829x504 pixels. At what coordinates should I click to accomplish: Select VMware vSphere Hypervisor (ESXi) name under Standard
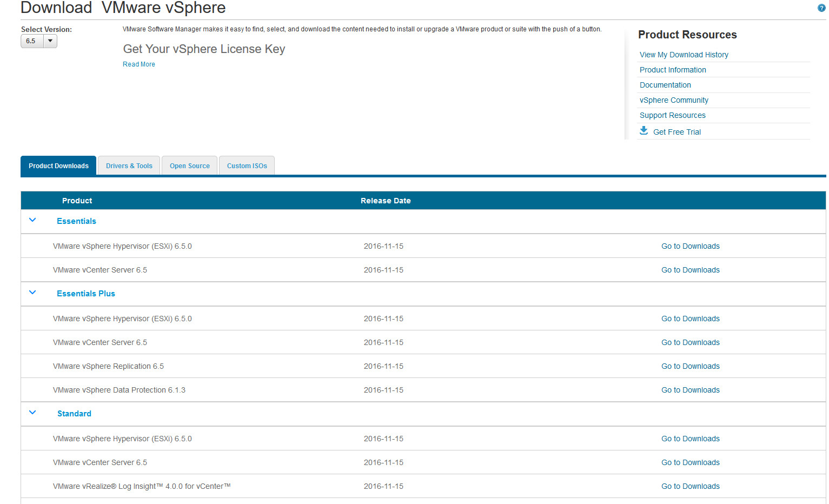[122, 439]
